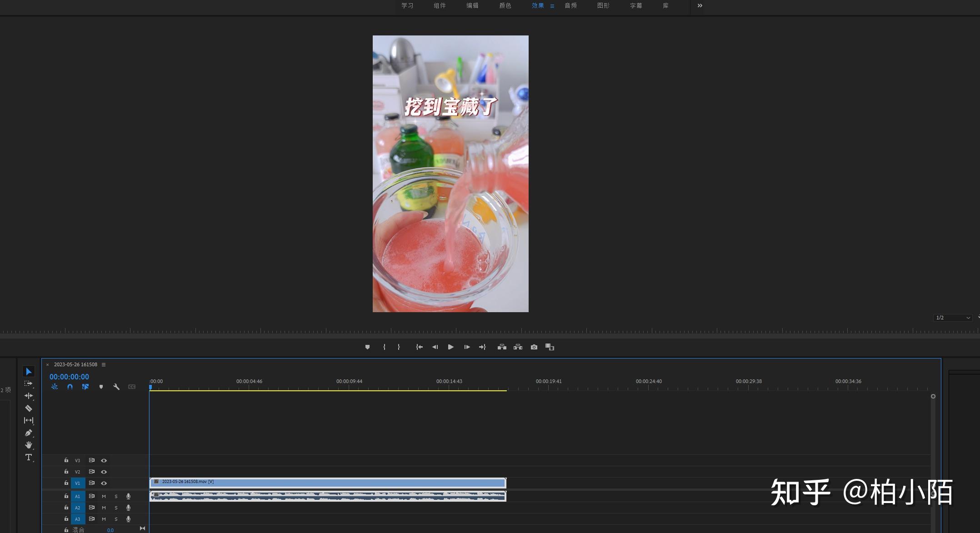Open timeline display settings wrench
980x533 pixels.
(116, 387)
